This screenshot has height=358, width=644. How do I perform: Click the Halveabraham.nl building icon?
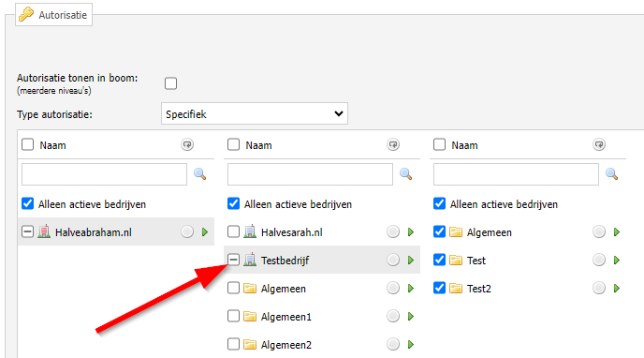[44, 231]
